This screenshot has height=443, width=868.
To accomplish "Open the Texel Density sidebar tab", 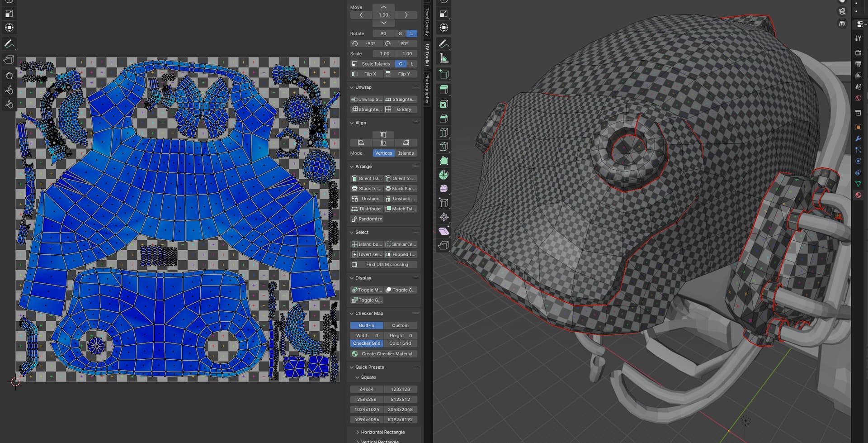I will [x=427, y=23].
